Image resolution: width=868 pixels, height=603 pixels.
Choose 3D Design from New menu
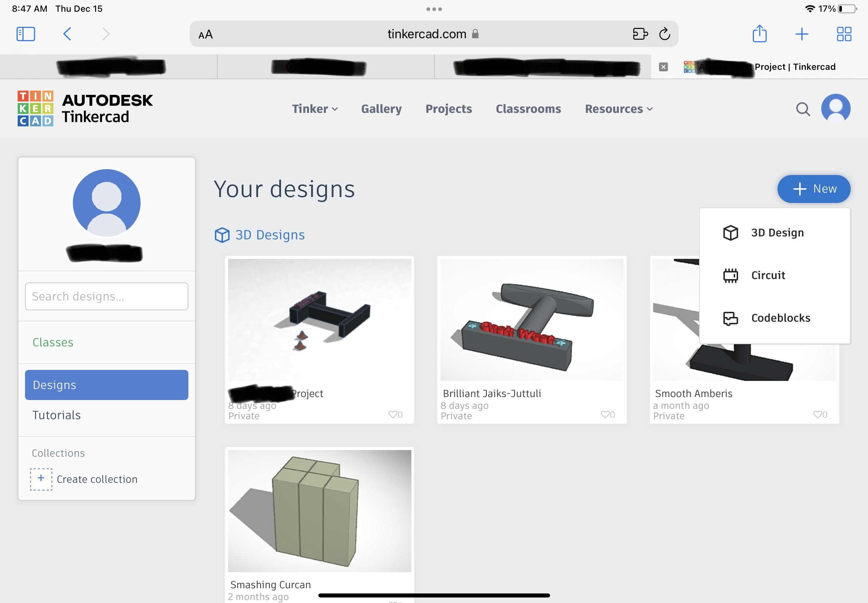pos(777,233)
